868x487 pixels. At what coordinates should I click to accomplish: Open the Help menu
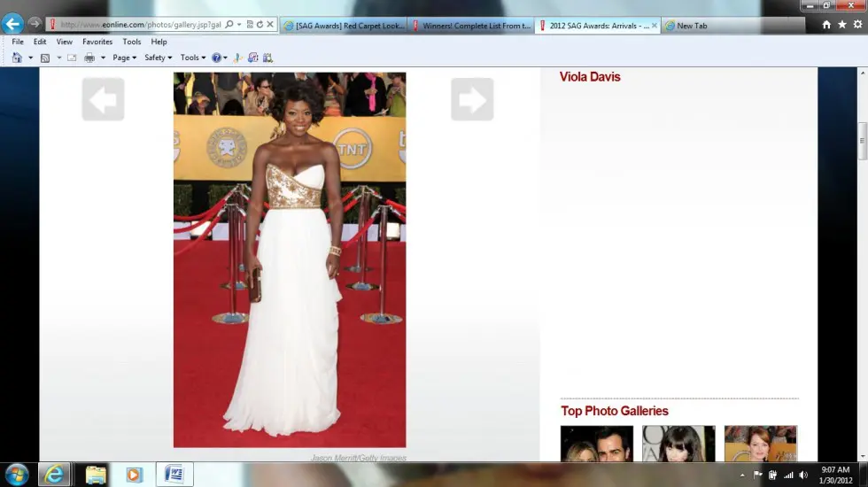[159, 42]
